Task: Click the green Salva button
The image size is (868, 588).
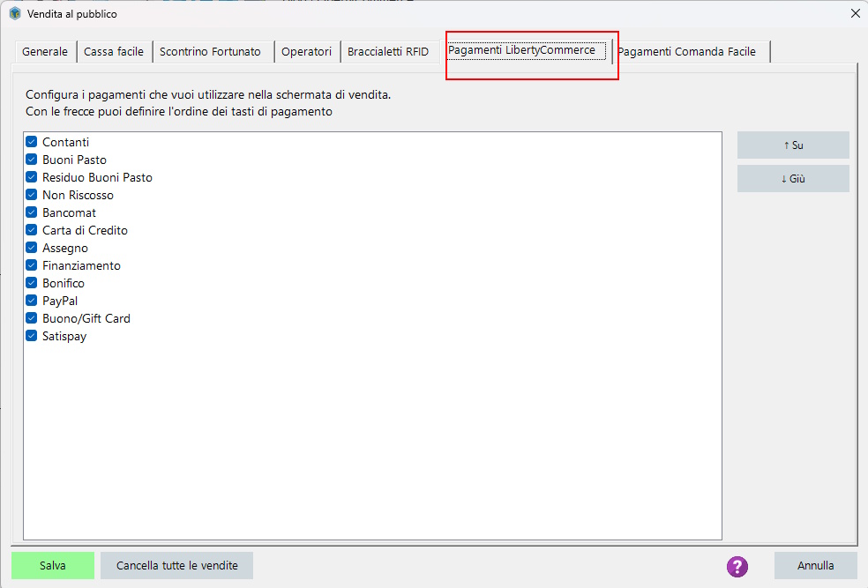Action: [53, 565]
